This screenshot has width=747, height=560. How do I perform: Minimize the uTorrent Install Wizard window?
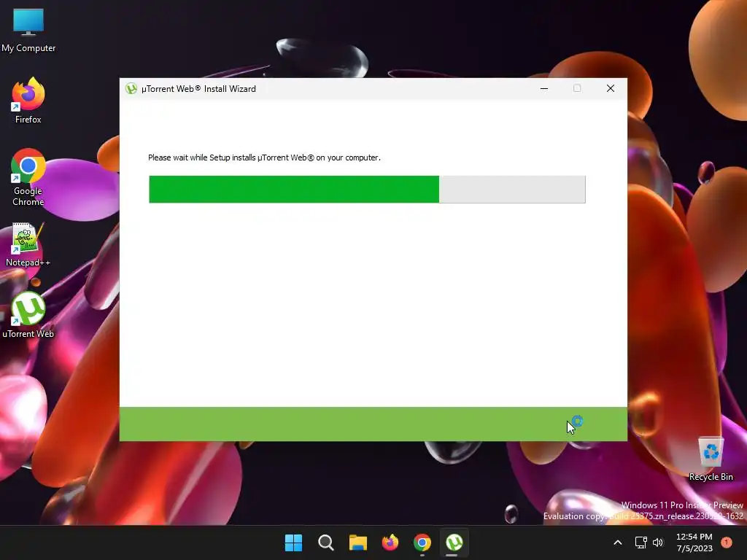point(544,88)
